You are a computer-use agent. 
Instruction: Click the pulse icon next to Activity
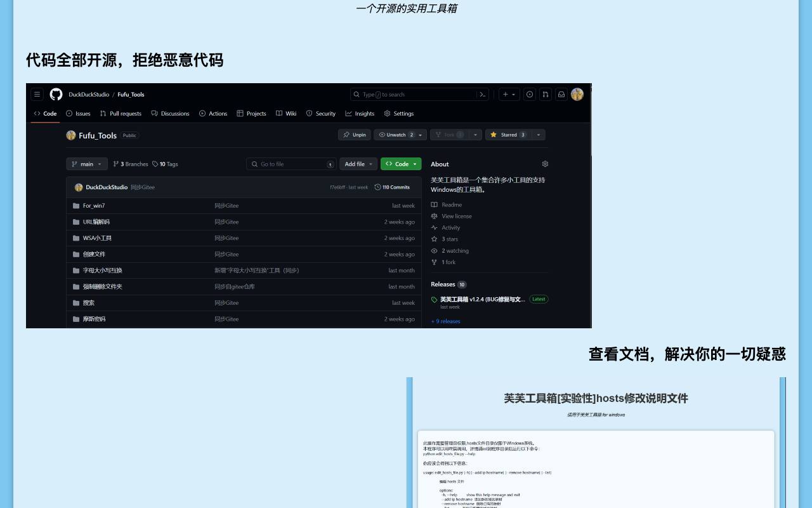tap(435, 228)
